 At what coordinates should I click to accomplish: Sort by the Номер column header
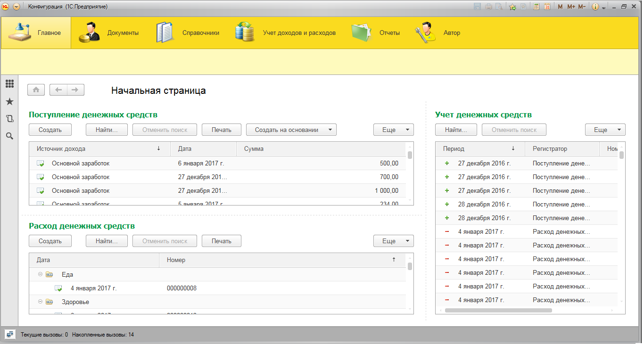(x=282, y=260)
